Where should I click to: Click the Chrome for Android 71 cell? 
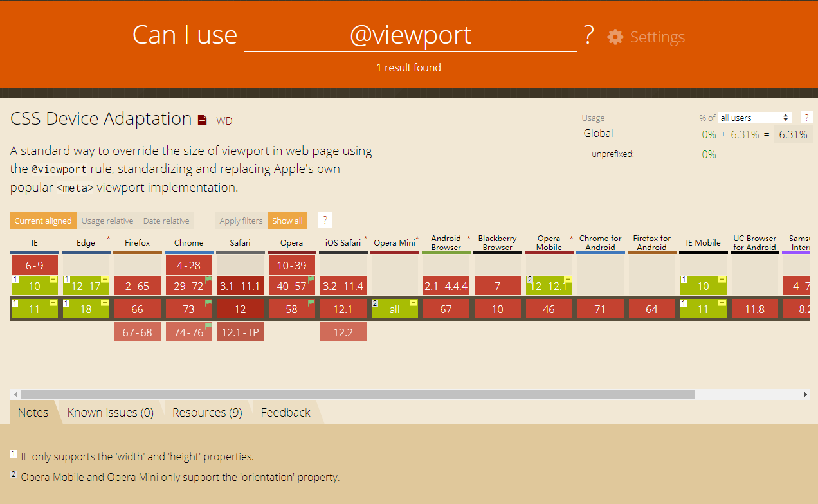pos(601,309)
